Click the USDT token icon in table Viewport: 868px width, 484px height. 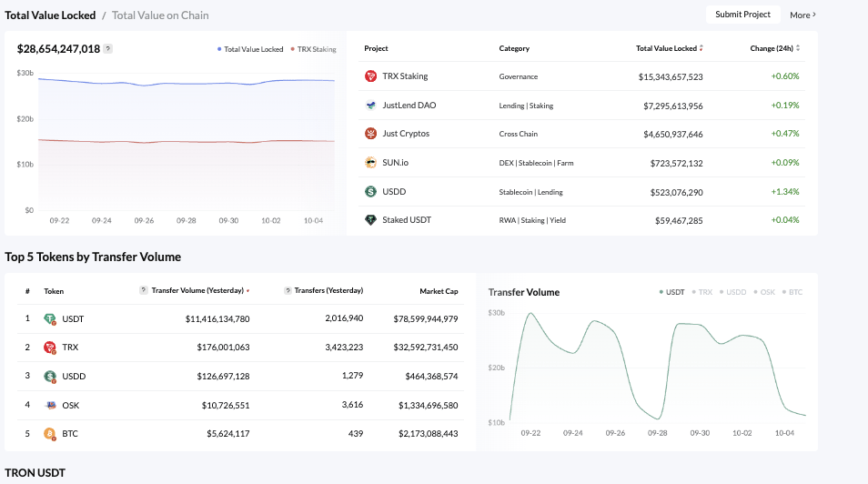tap(49, 319)
